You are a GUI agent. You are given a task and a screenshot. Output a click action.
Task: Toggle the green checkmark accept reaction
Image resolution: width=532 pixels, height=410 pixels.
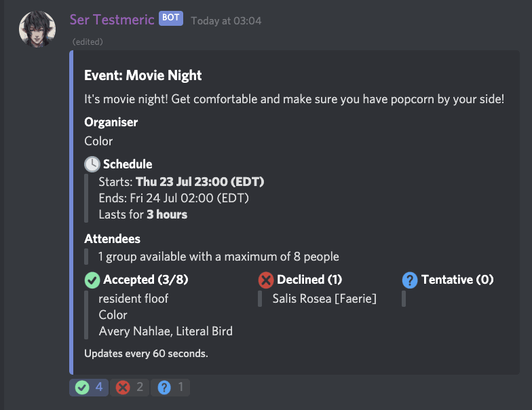point(89,388)
